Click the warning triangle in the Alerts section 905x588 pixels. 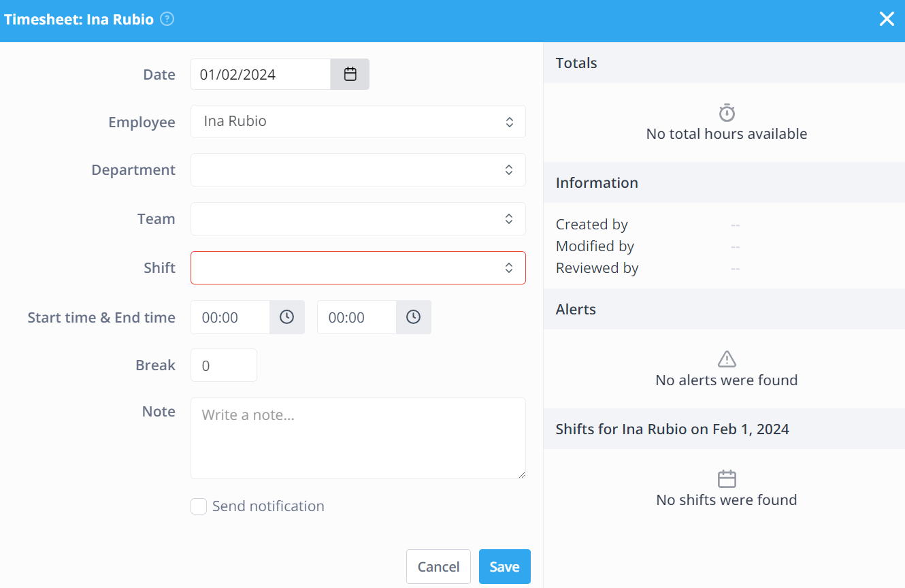(x=726, y=359)
